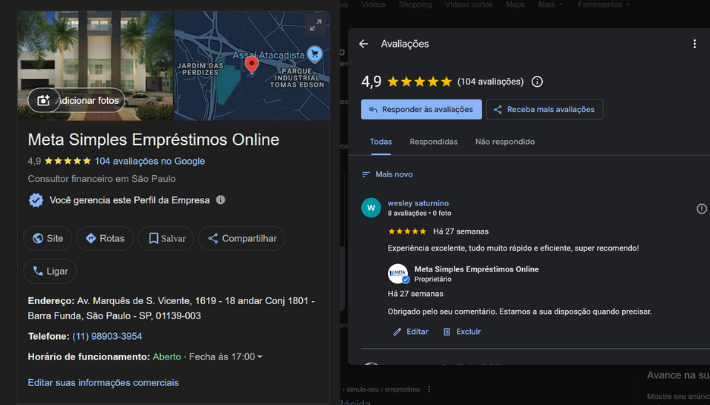Expand the map with the fullscreen icon
710x405 pixels.
click(316, 25)
